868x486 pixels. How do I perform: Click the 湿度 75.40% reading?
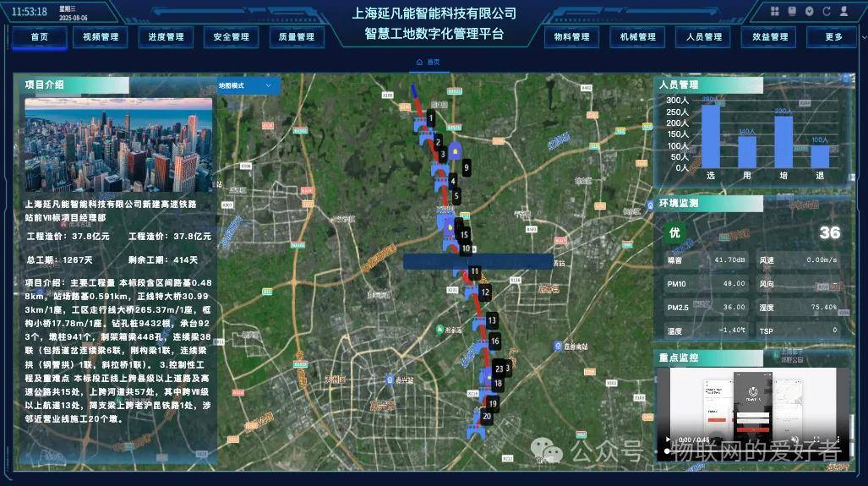click(x=798, y=307)
